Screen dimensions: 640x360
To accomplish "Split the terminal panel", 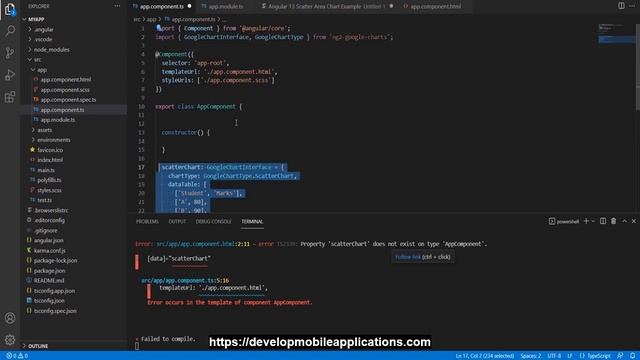I will [603, 221].
